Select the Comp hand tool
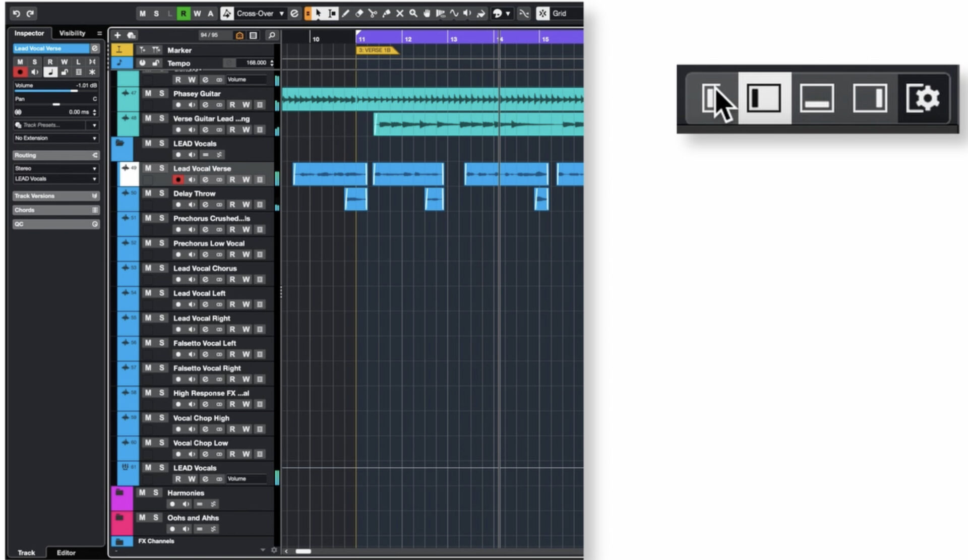The height and width of the screenshot is (560, 968). [x=427, y=14]
